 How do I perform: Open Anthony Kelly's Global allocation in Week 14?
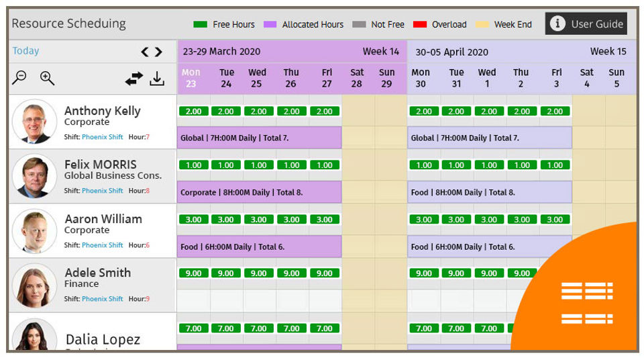point(259,138)
